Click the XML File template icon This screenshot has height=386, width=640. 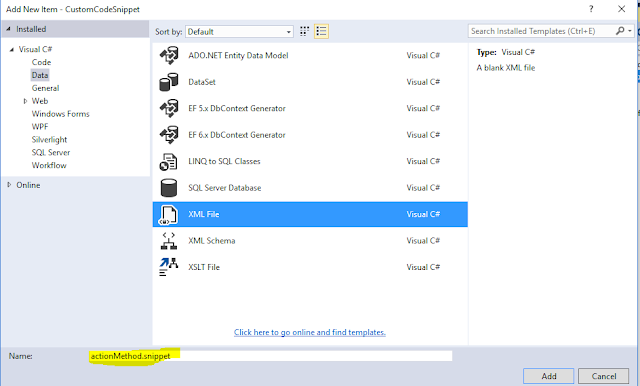[169, 215]
